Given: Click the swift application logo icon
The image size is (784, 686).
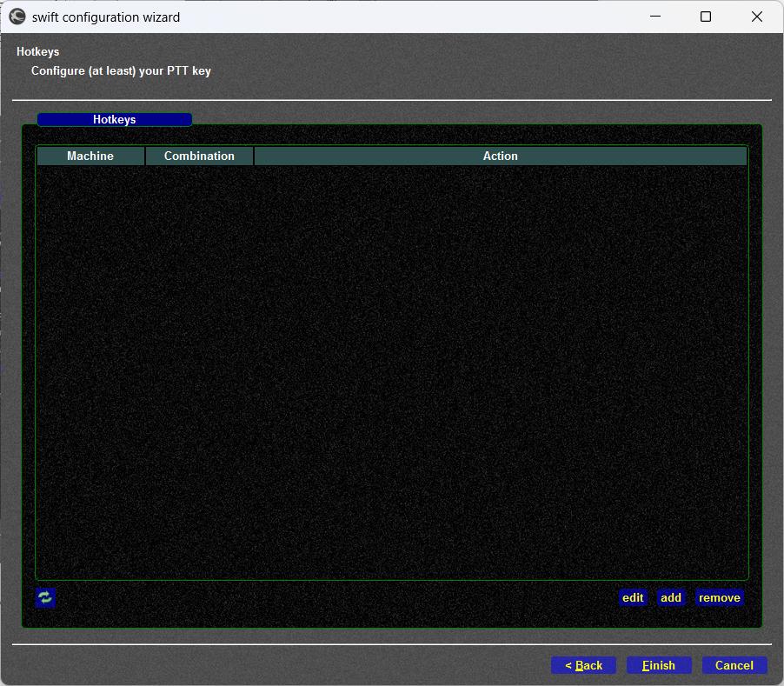Looking at the screenshot, I should 17,17.
